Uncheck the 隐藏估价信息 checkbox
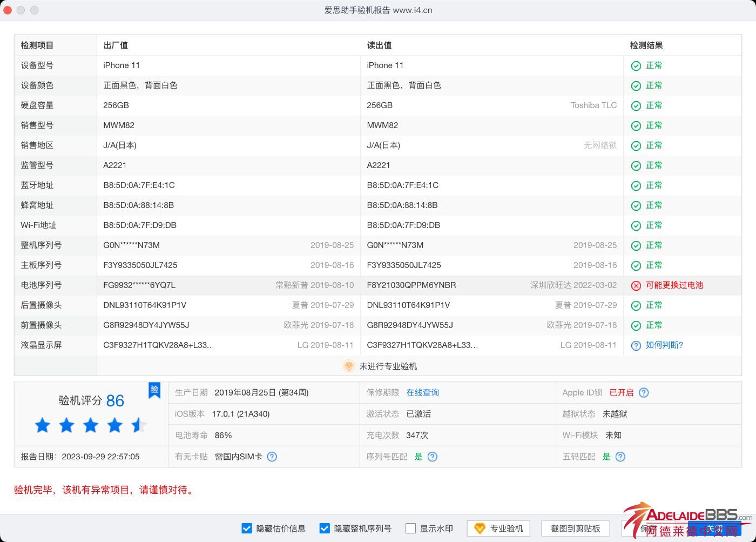Image resolution: width=756 pixels, height=542 pixels. click(x=247, y=528)
